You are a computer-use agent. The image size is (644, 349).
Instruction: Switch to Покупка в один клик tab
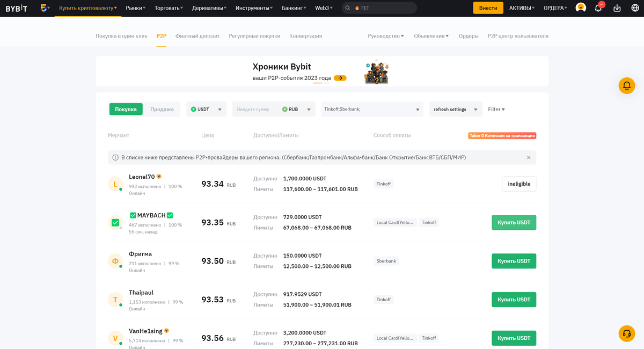click(x=121, y=36)
